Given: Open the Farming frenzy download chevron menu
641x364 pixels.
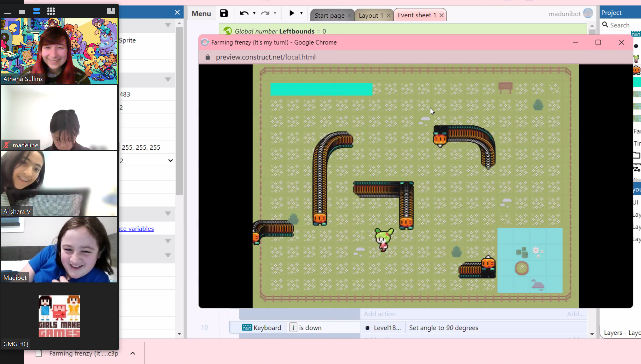Looking at the screenshot, I should pyautogui.click(x=133, y=353).
